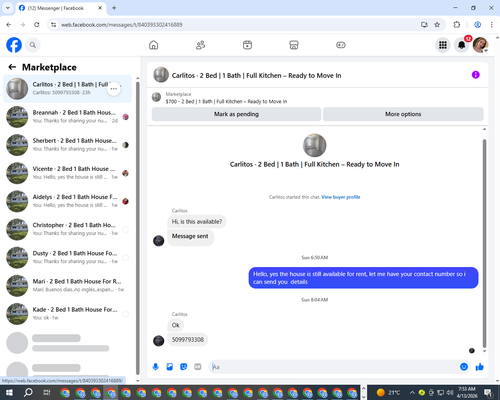Open the browser extensions puzzle icon
Screen dimensions: 500x400
click(x=457, y=25)
